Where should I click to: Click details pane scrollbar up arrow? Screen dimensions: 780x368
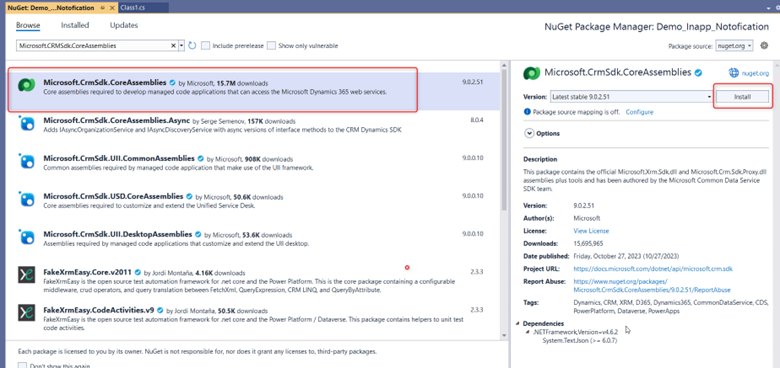pyautogui.click(x=776, y=66)
